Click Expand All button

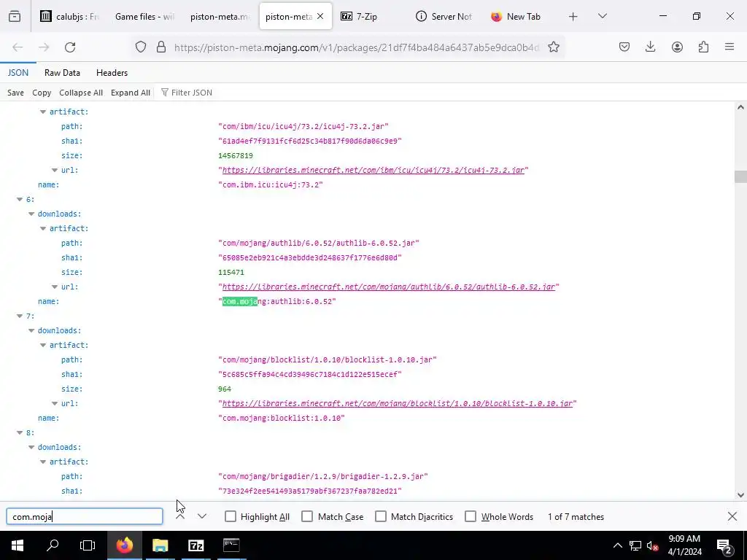131,93
